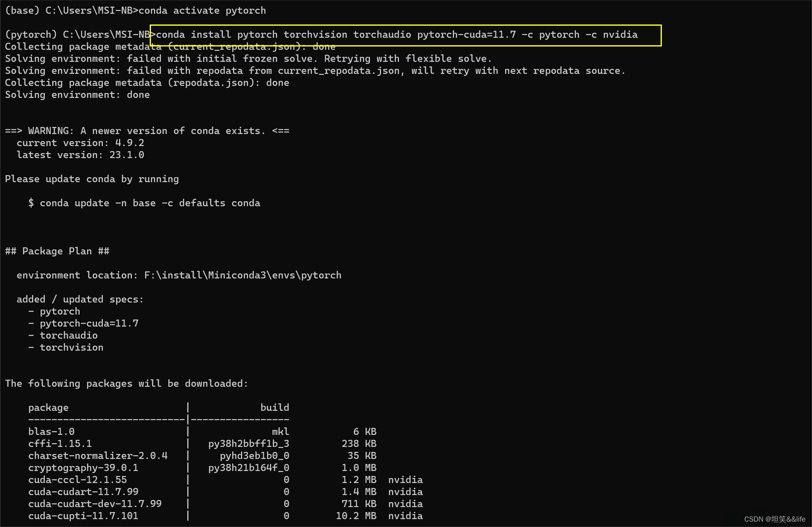Screen dimensions: 812x527
Task: Click the 'cffi-1.15.1' package name
Action: (60, 444)
